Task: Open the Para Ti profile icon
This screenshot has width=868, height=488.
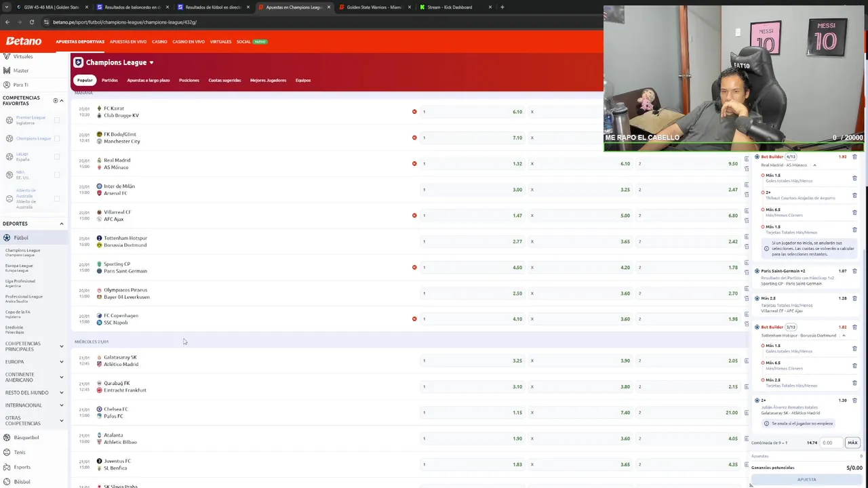Action: pyautogui.click(x=7, y=85)
